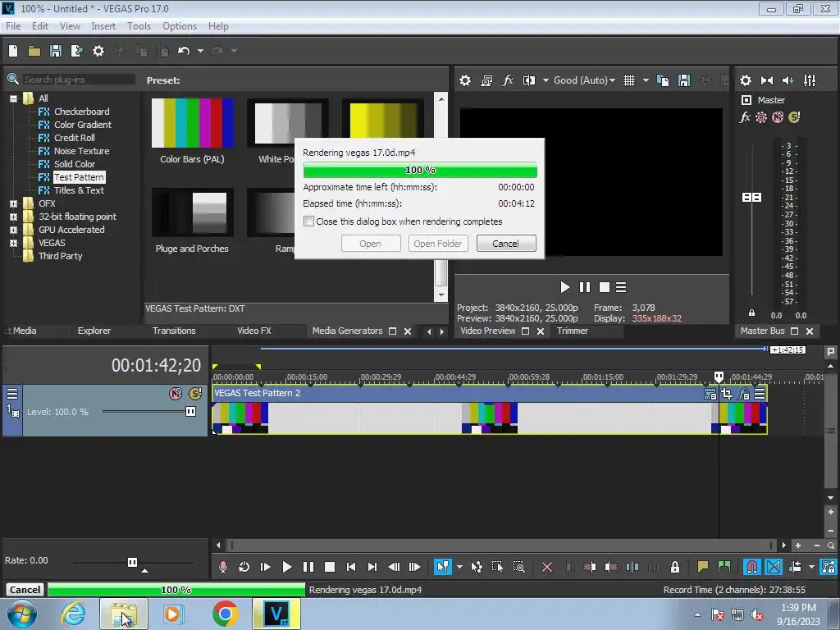Open the Undo history dropdown arrow
Image resolution: width=840 pixels, height=630 pixels.
pyautogui.click(x=200, y=51)
